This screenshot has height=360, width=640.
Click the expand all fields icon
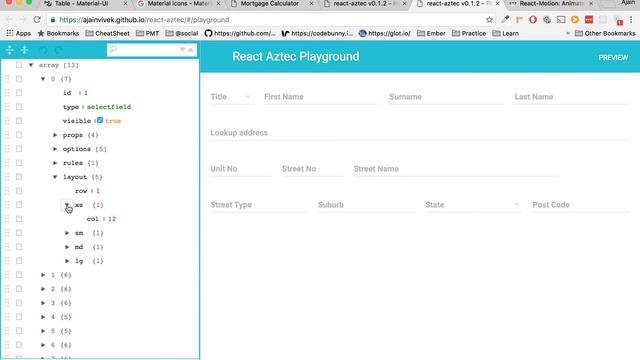[9, 50]
